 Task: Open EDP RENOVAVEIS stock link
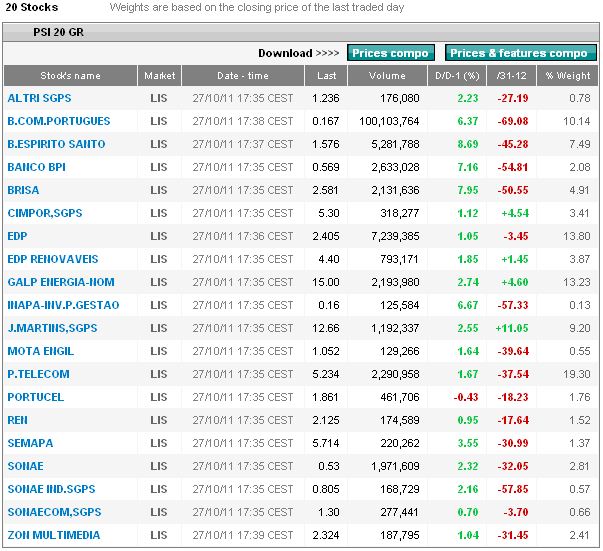click(53, 259)
